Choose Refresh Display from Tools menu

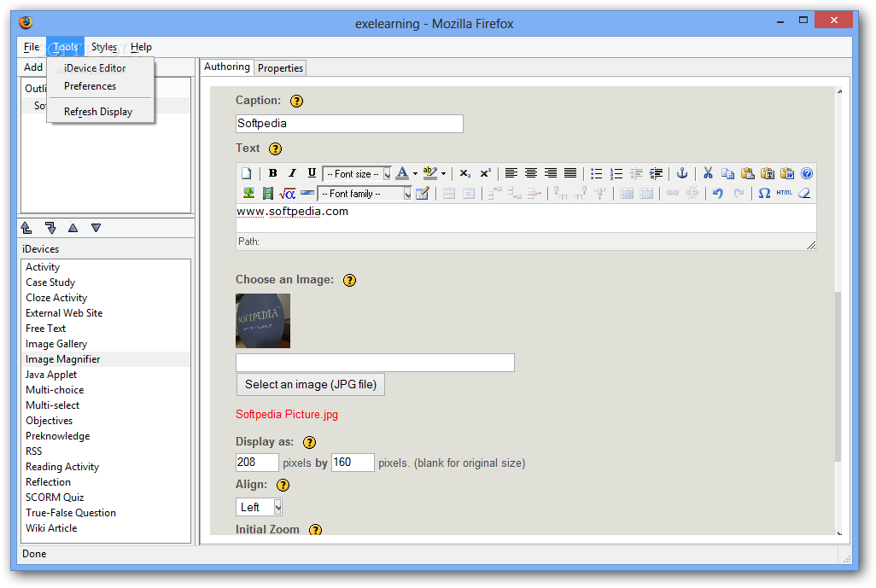click(x=98, y=112)
